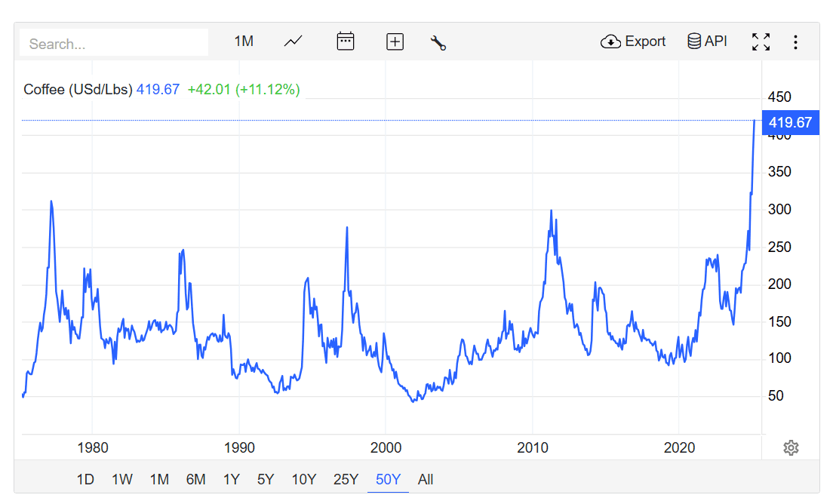Select the 1D time range tab
Image resolution: width=833 pixels, height=504 pixels.
[x=85, y=480]
